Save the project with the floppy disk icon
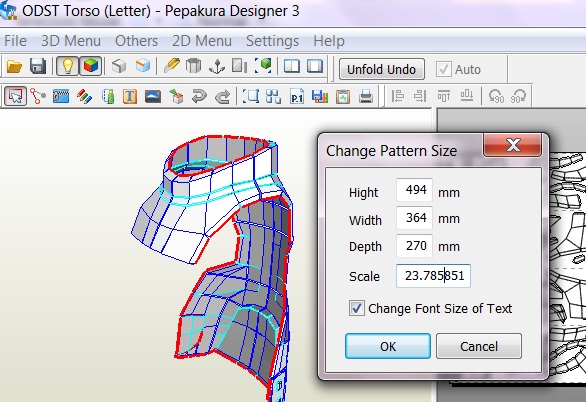The height and width of the screenshot is (402, 586). click(x=37, y=67)
